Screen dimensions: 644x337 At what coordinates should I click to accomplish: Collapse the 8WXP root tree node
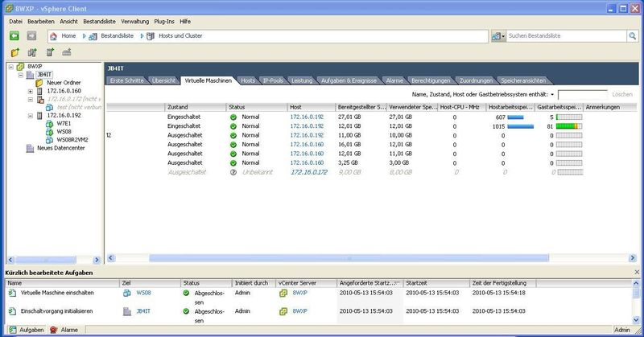(10, 67)
